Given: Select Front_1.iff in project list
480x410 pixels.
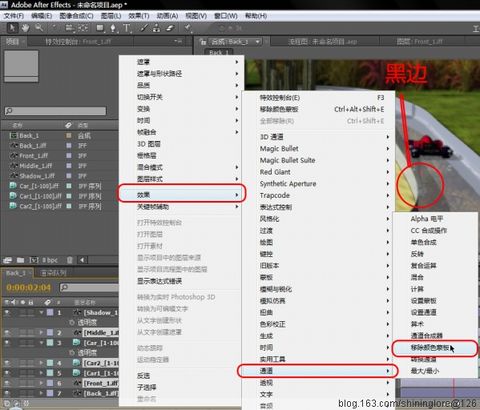Looking at the screenshot, I should (x=33, y=156).
